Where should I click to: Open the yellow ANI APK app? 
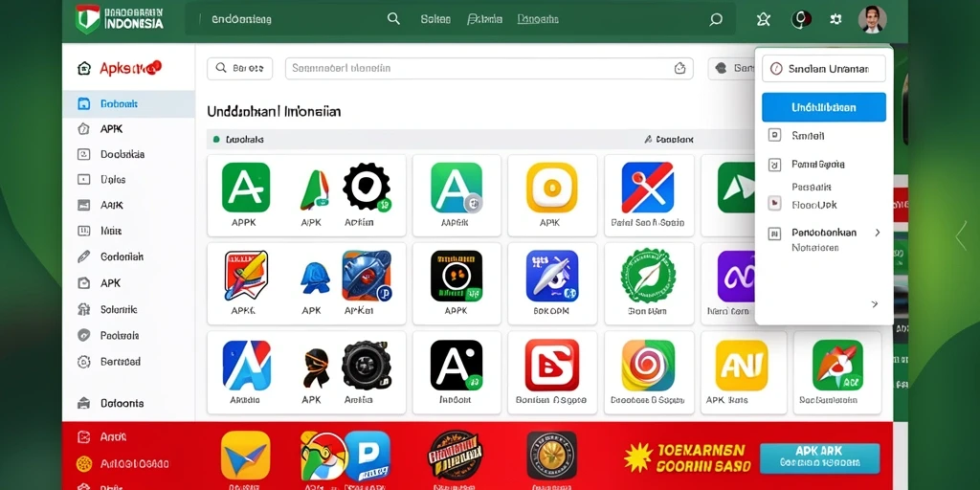(x=742, y=366)
